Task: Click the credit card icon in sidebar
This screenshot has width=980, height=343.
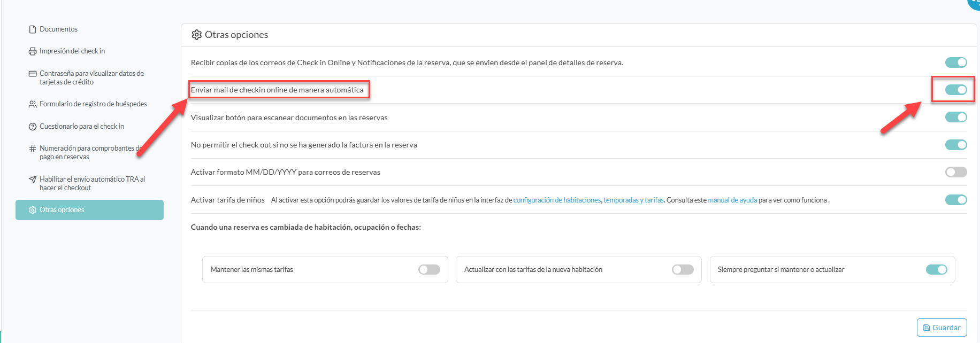Action: pyautogui.click(x=33, y=74)
